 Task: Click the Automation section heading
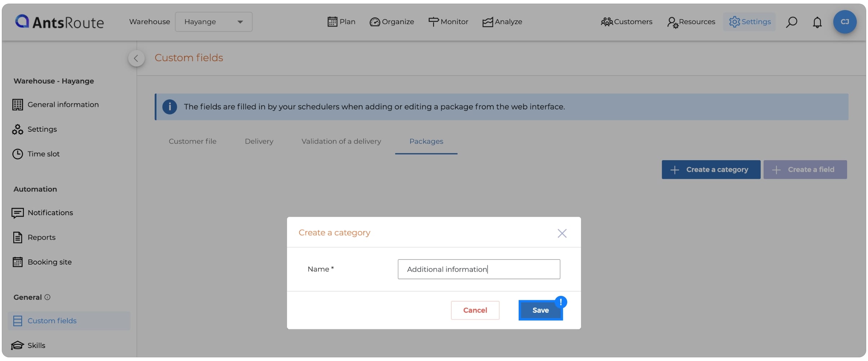pos(35,189)
